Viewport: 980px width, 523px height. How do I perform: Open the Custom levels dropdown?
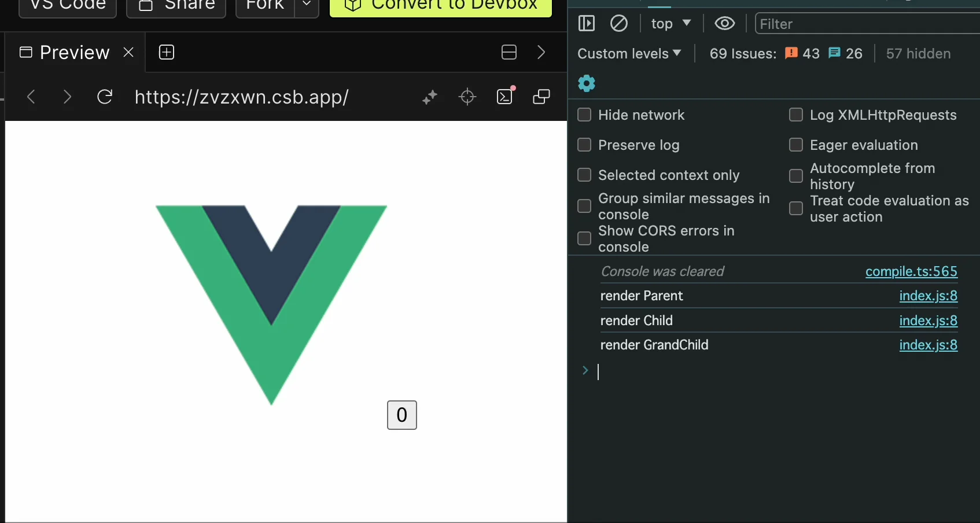click(629, 54)
